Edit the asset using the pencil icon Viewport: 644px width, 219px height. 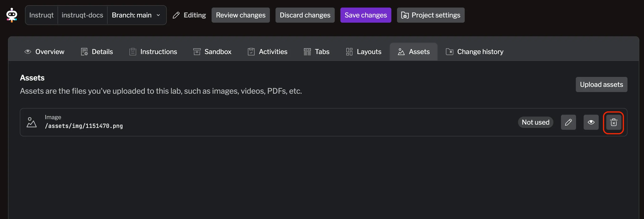[x=569, y=122]
